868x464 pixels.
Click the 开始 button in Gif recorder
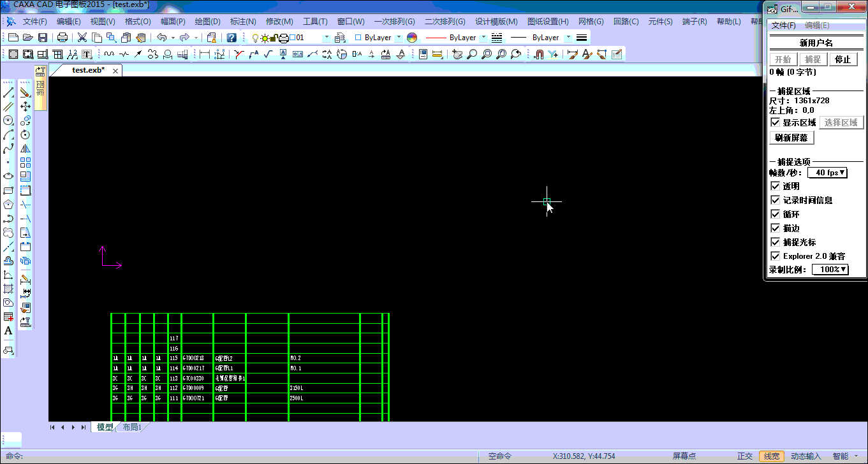[782, 59]
